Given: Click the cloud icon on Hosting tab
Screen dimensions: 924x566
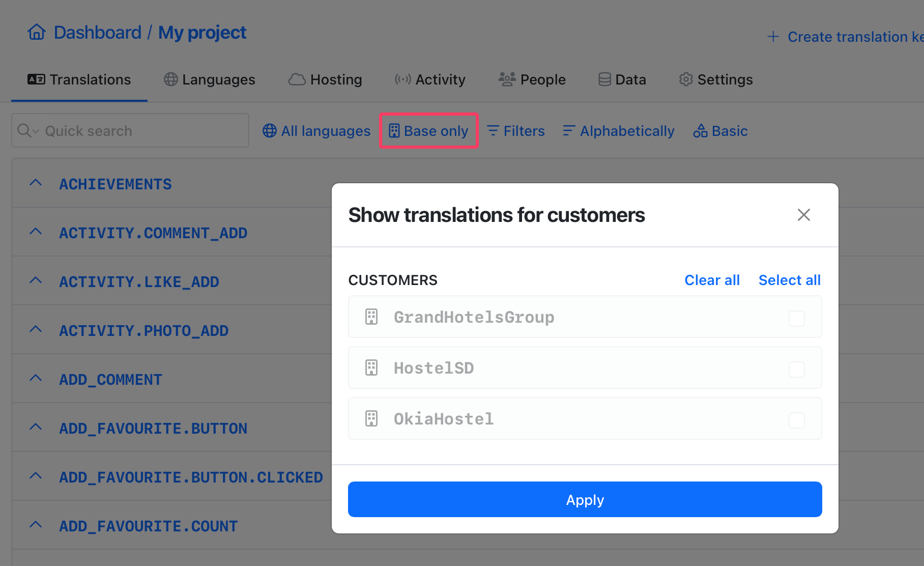Looking at the screenshot, I should (297, 79).
